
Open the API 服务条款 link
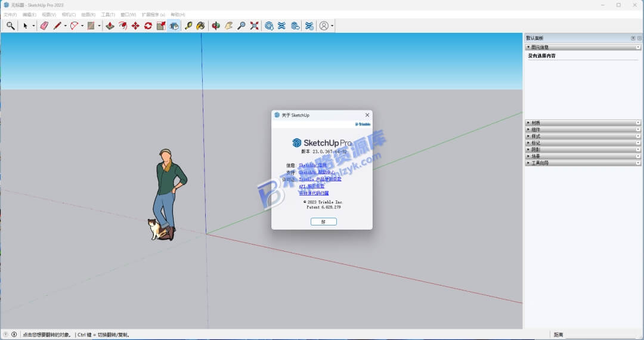pyautogui.click(x=312, y=187)
